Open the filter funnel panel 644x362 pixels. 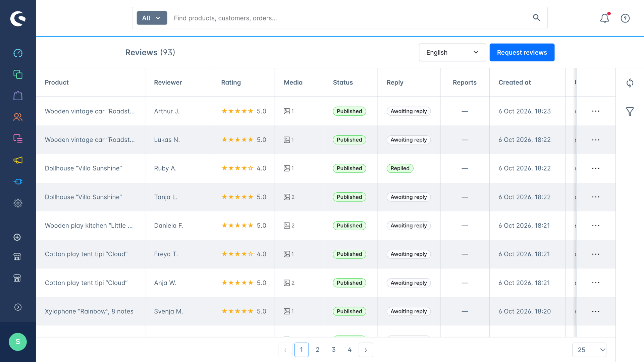pos(630,112)
